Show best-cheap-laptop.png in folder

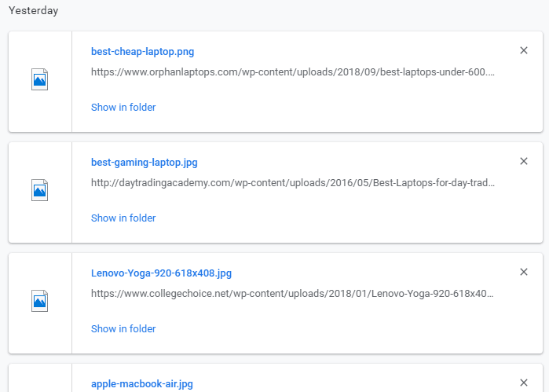click(123, 107)
